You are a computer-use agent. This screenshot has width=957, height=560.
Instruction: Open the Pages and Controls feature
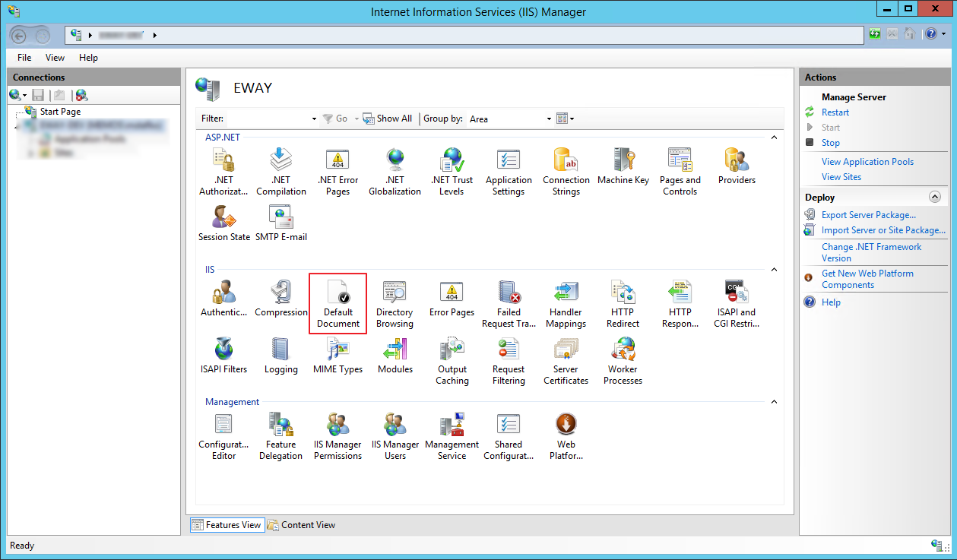tap(680, 172)
